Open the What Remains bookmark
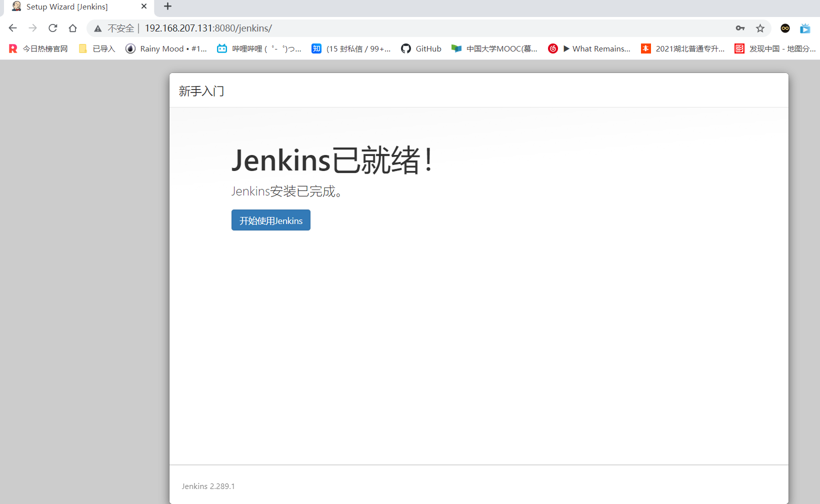 pyautogui.click(x=589, y=48)
